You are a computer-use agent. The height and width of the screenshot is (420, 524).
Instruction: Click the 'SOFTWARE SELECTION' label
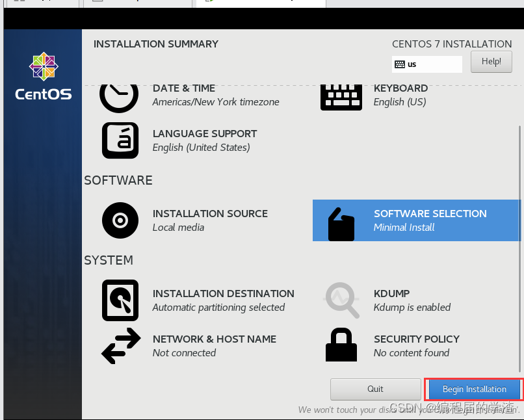coord(430,213)
